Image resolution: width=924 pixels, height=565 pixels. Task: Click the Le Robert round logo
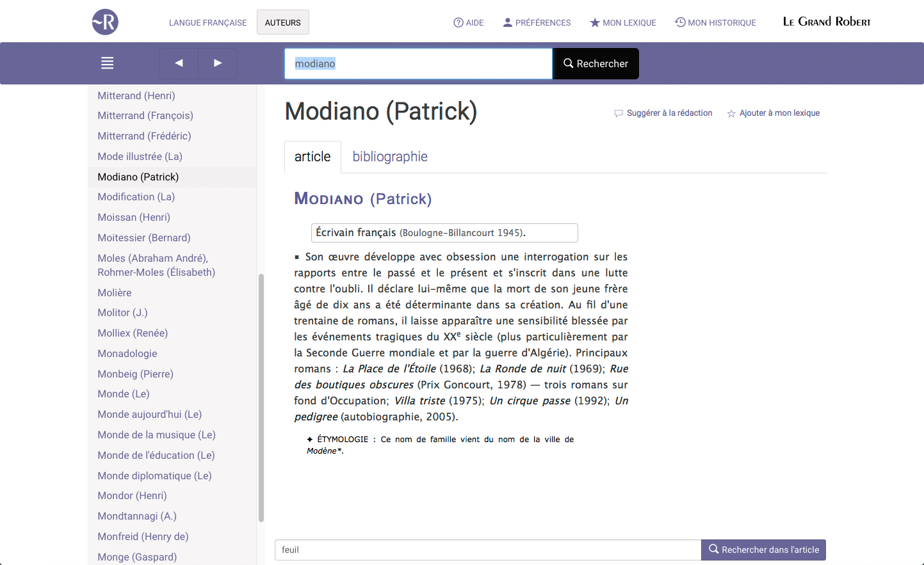(105, 22)
